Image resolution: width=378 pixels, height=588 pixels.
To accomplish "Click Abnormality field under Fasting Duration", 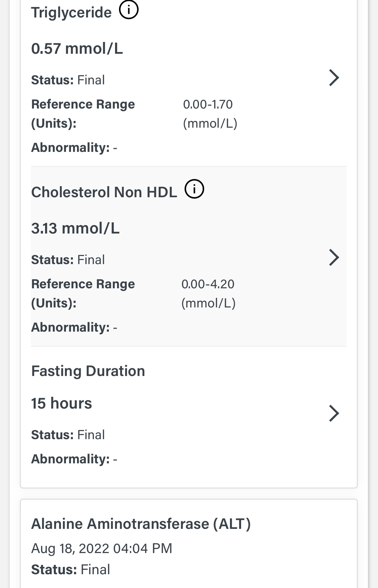I will point(74,459).
